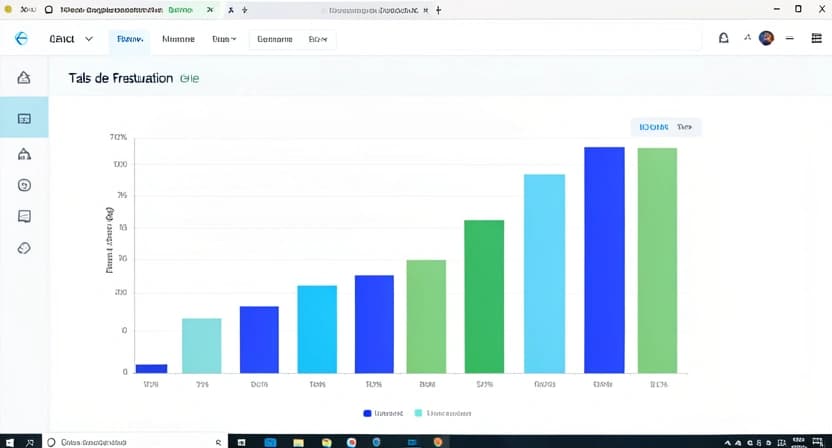The width and height of the screenshot is (832, 448).
Task: Toggle the light cyan legend series
Action: [x=443, y=413]
